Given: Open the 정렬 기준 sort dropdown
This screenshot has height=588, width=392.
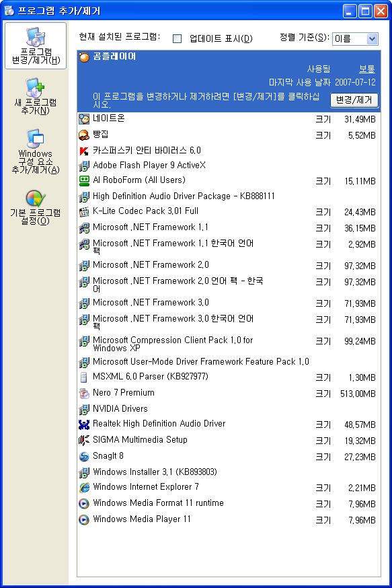Looking at the screenshot, I should pos(355,38).
